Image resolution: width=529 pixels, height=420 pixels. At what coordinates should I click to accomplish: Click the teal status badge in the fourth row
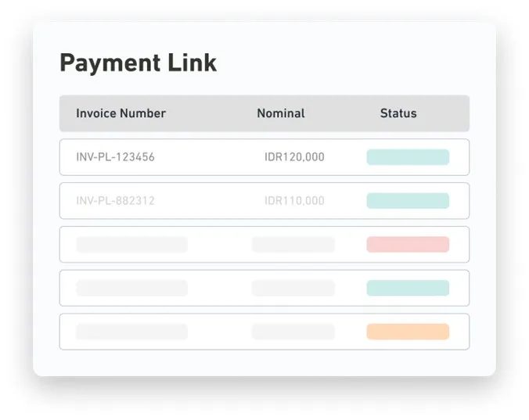point(408,288)
